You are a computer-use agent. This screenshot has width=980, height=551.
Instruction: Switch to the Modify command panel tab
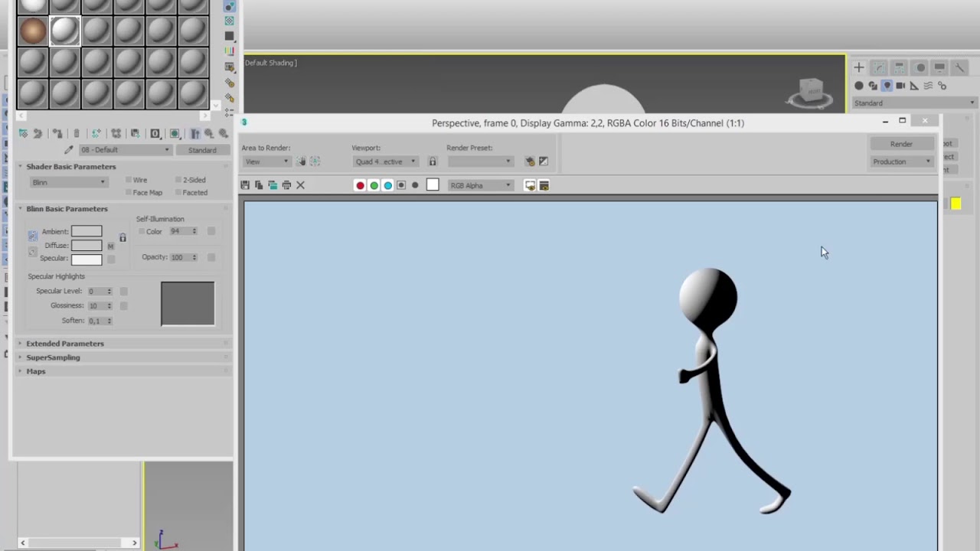[880, 67]
